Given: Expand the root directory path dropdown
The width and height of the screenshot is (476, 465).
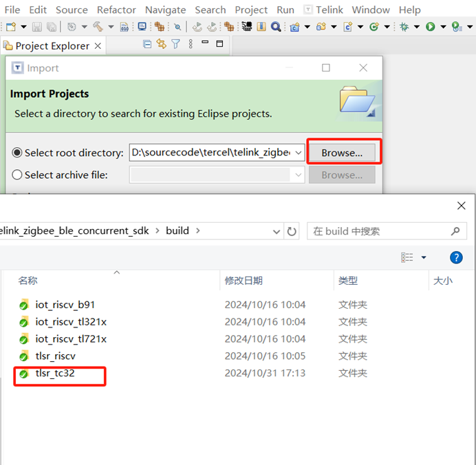Looking at the screenshot, I should point(298,153).
